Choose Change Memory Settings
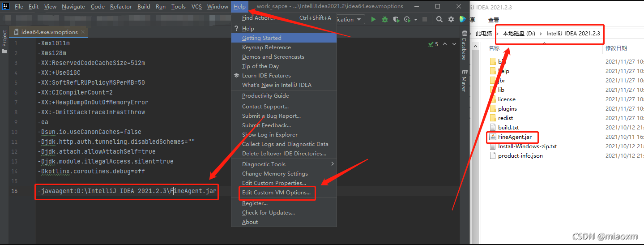The image size is (644, 245). tap(284, 174)
